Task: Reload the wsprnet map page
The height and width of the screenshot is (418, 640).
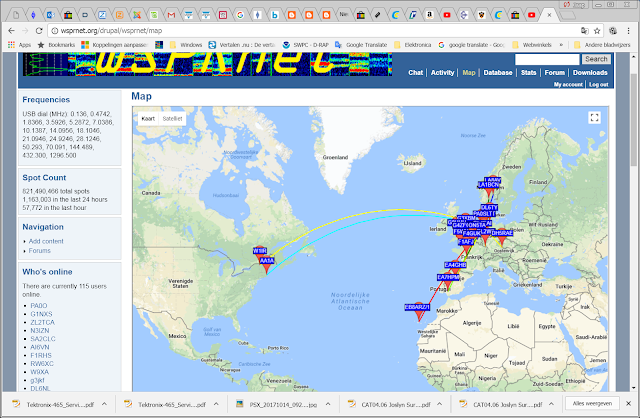Action: (x=39, y=31)
